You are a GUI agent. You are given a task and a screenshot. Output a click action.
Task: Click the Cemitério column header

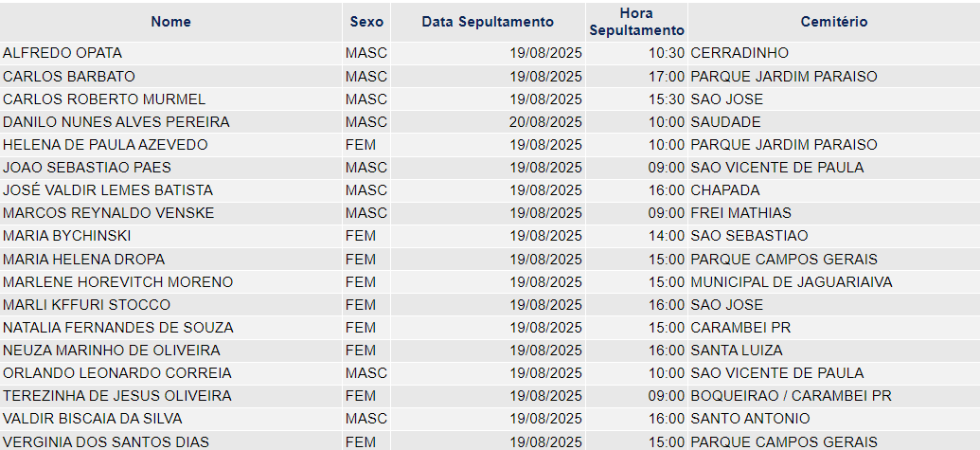834,22
